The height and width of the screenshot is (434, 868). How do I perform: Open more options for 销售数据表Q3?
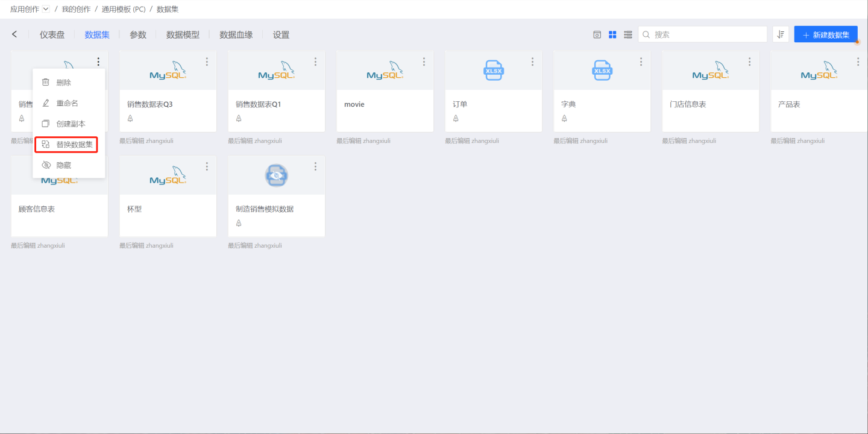(207, 61)
